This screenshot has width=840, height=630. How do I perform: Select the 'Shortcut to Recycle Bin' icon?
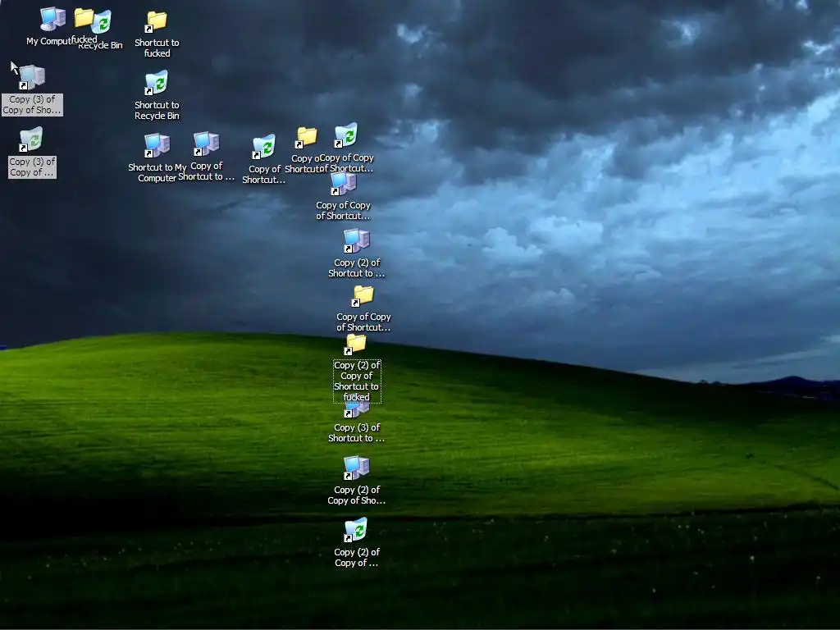coord(157,84)
